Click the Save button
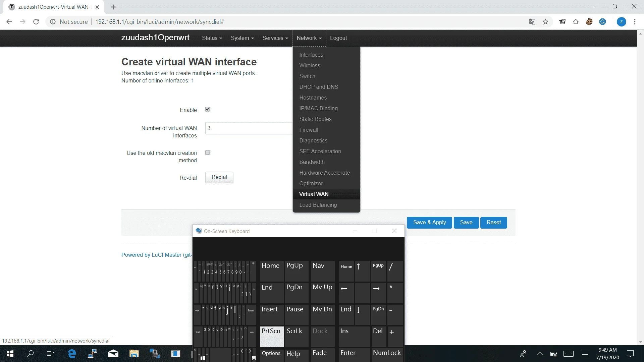 pos(466,223)
